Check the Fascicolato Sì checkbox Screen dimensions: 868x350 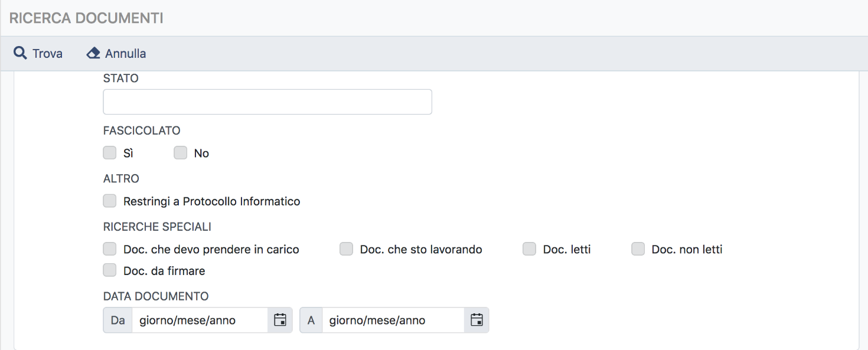(110, 153)
